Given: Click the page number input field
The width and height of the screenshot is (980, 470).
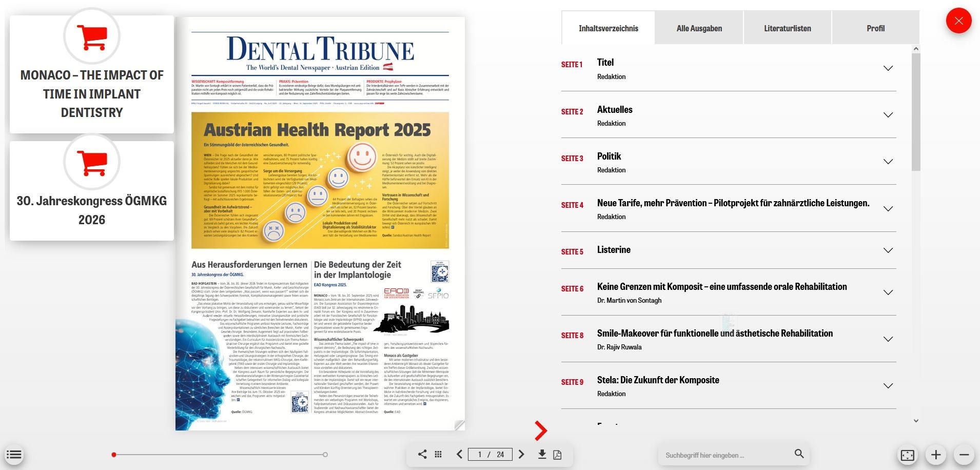Looking at the screenshot, I should 490,454.
